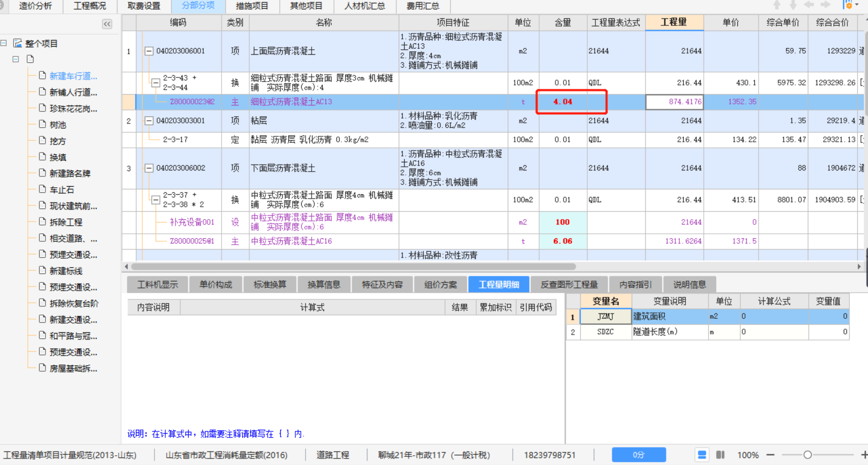Screen dimensions: 868x465
Task: Click the 变量名 column header
Action: pyautogui.click(x=606, y=301)
